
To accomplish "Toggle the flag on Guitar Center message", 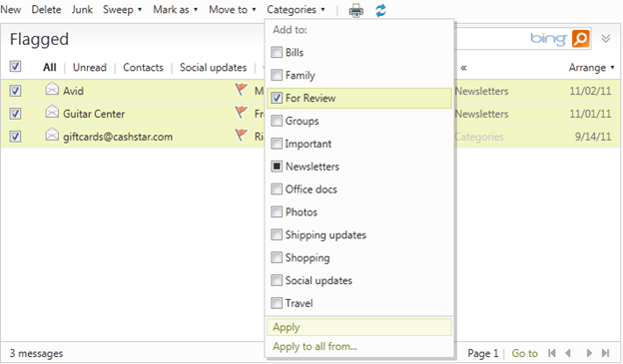I will [x=241, y=112].
